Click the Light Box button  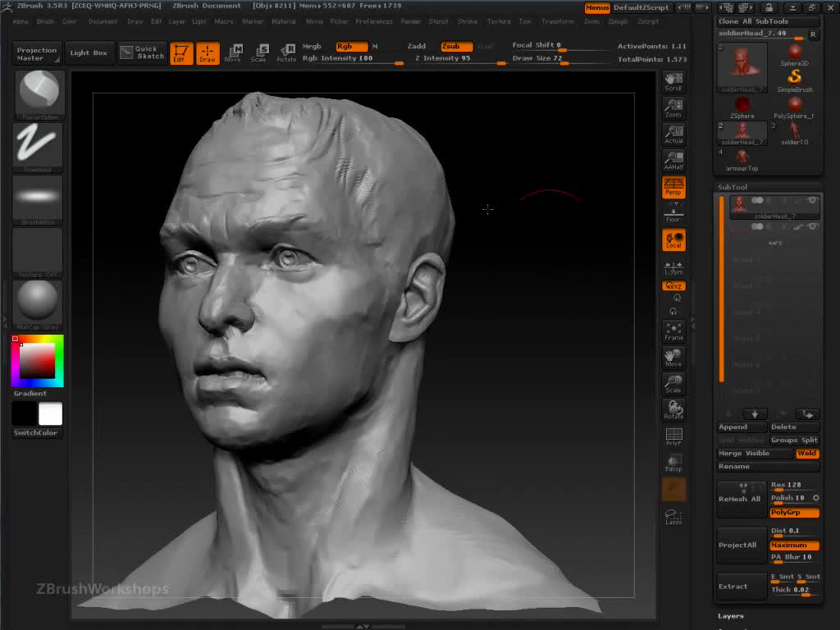pyautogui.click(x=89, y=53)
